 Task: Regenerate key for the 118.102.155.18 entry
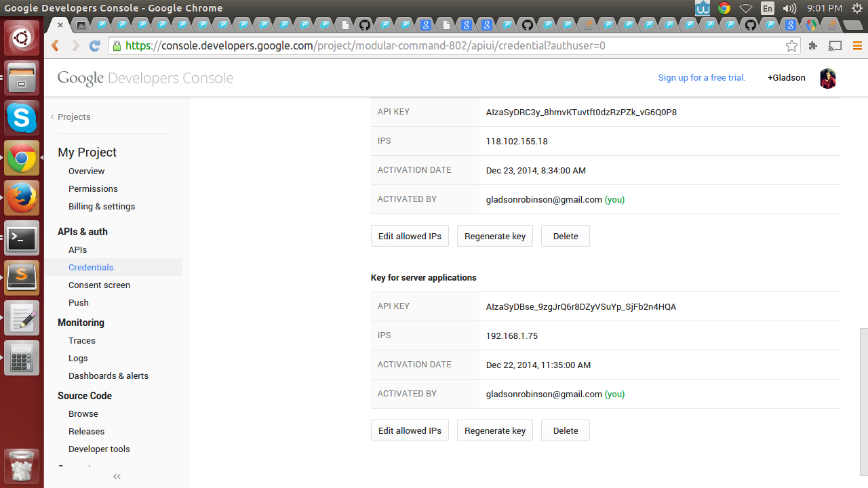coord(495,236)
